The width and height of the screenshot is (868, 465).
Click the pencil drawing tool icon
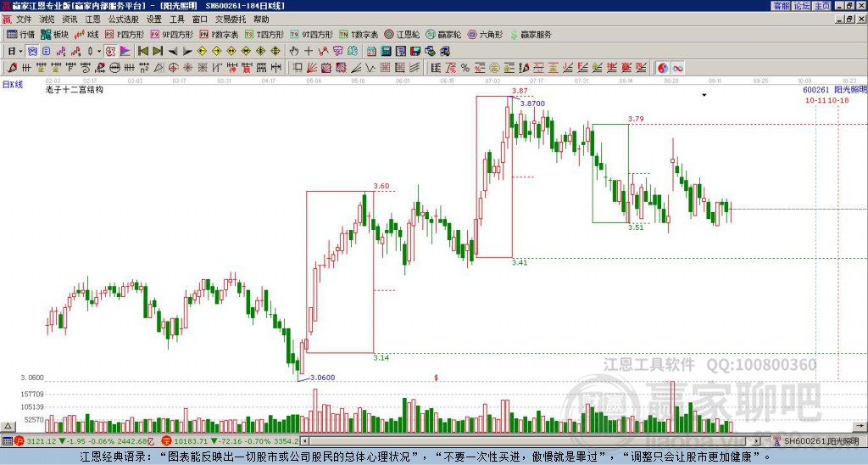point(12,68)
